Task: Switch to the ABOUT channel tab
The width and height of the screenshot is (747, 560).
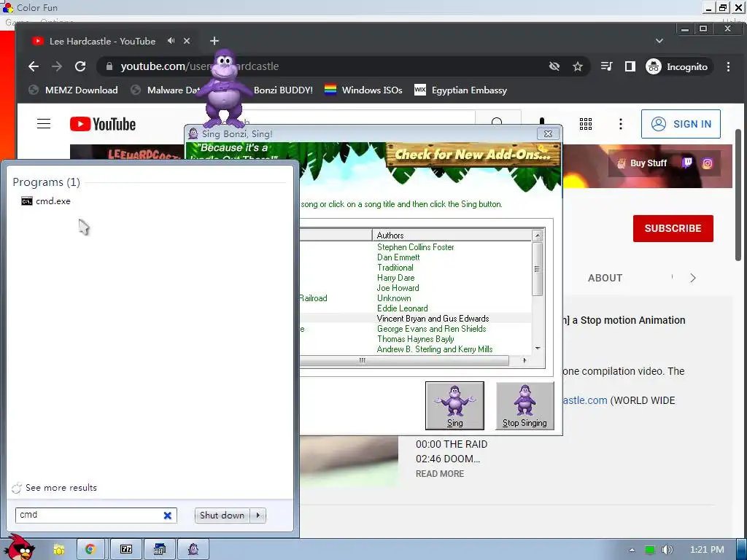Action: (605, 278)
